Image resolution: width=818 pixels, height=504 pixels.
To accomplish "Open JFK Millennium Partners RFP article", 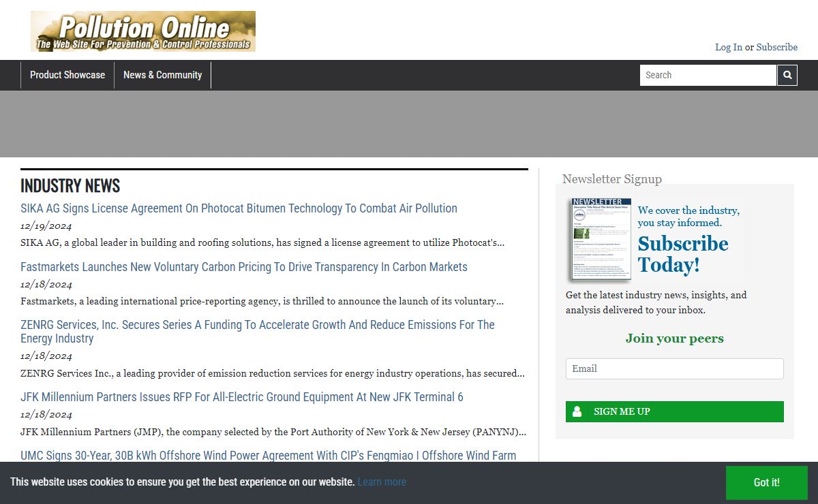I will click(x=242, y=397).
